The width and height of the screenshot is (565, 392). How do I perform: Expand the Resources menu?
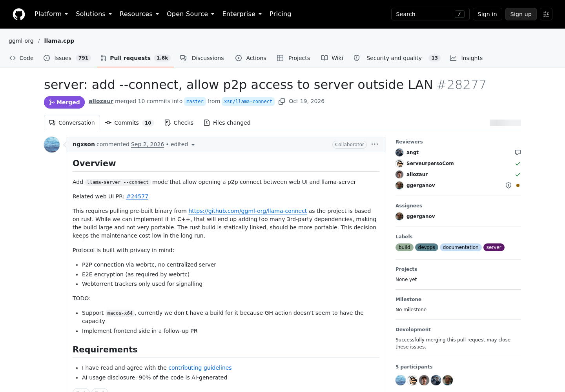[139, 14]
